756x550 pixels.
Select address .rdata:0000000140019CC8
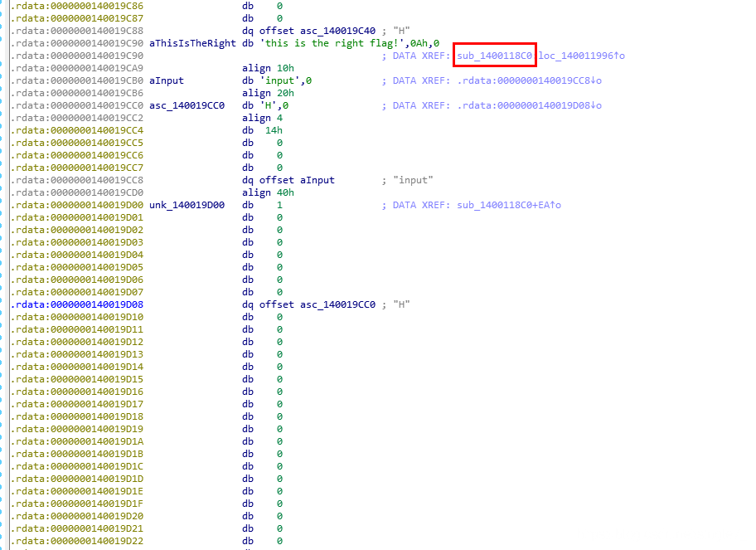pos(77,181)
